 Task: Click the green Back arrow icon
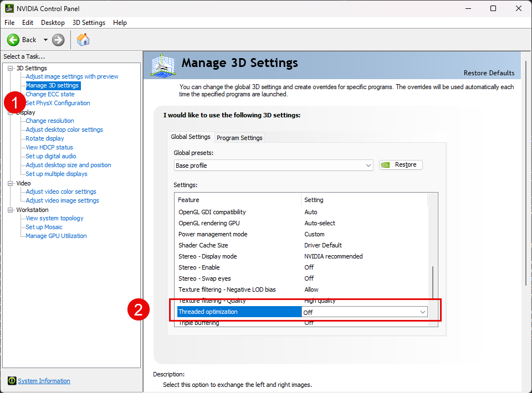(x=13, y=40)
